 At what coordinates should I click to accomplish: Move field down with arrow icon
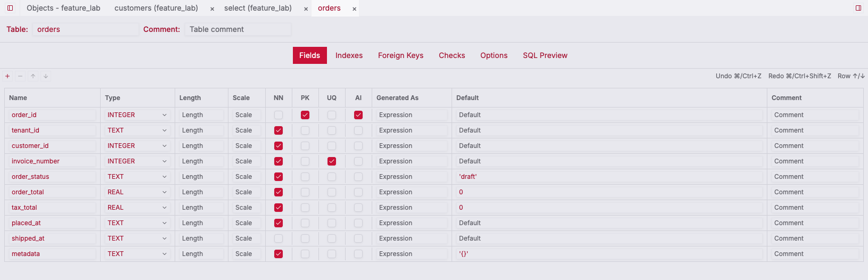(x=46, y=76)
